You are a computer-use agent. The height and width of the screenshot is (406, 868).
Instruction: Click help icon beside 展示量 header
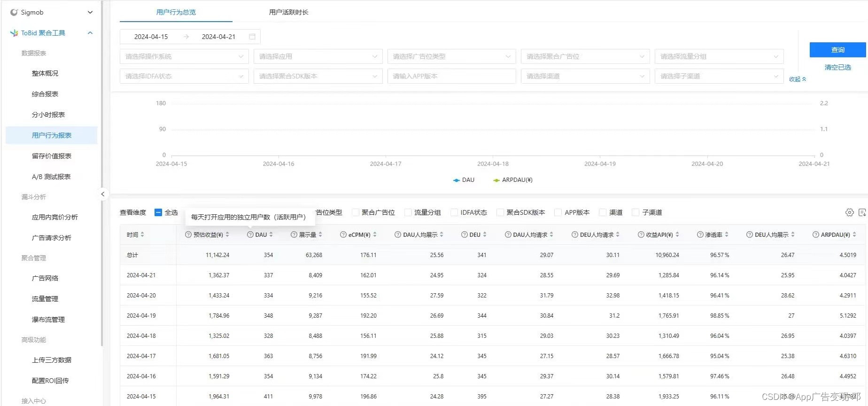[x=294, y=234]
